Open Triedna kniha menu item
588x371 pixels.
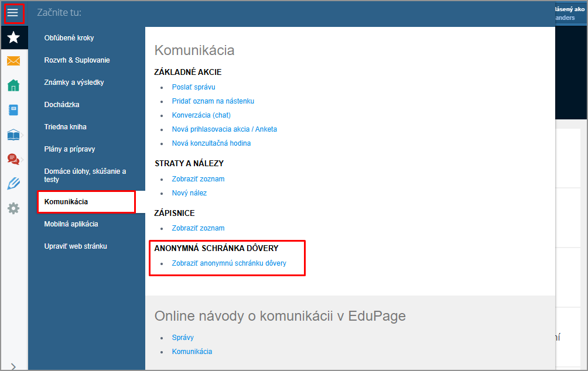(65, 126)
